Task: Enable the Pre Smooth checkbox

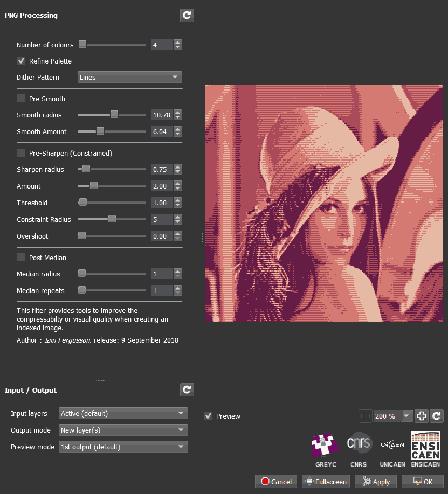Action: pos(21,98)
